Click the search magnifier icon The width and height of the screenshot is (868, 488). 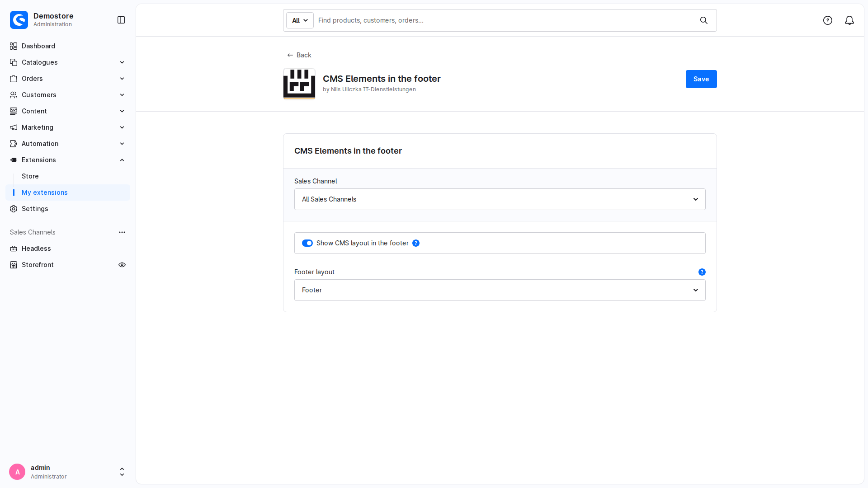tap(704, 20)
